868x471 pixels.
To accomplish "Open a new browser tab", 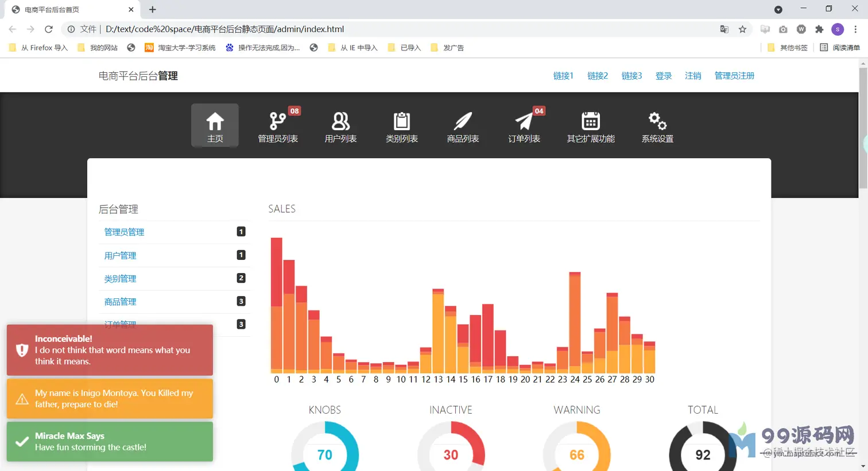I will 153,10.
